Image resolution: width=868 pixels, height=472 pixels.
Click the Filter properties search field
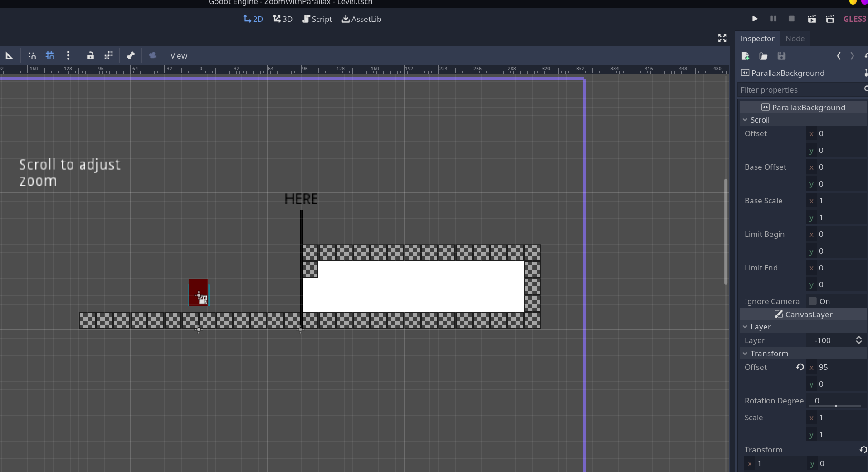coord(798,90)
